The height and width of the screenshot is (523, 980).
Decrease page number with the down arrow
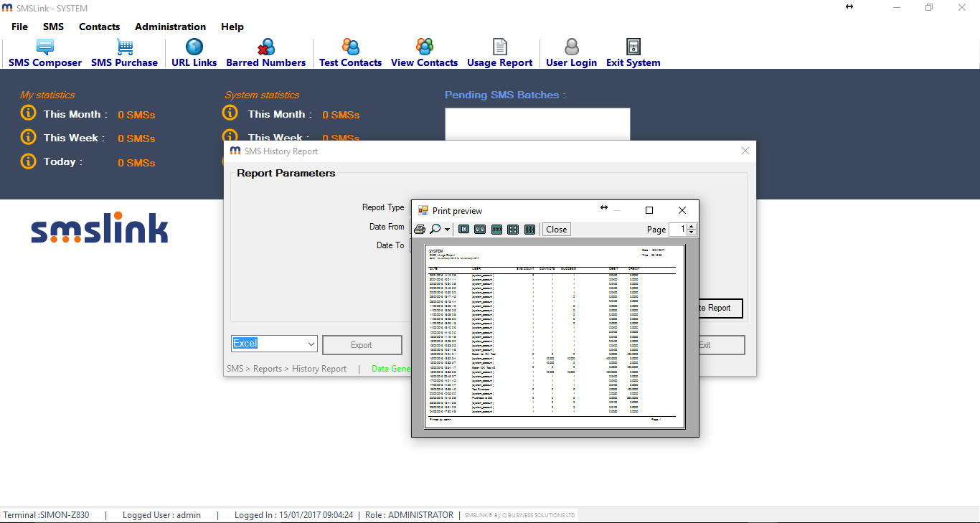click(x=692, y=232)
